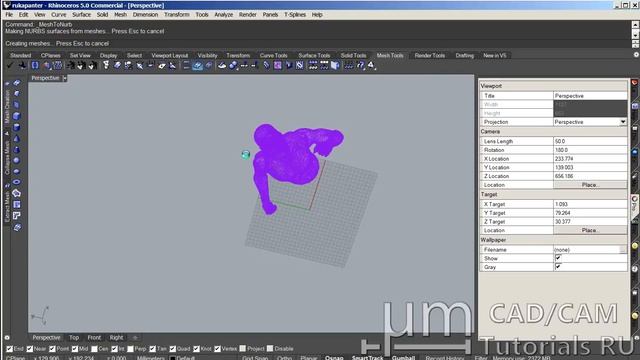Image resolution: width=640 pixels, height=360 pixels.
Task: Switch to the Render Tools toolbar tab
Action: 429,55
